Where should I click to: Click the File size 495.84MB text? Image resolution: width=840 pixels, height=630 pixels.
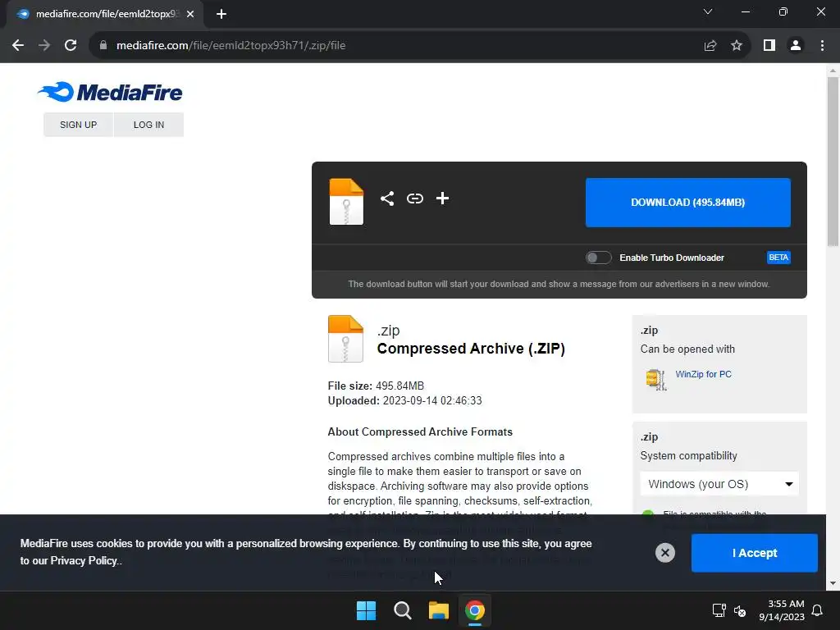pyautogui.click(x=376, y=386)
